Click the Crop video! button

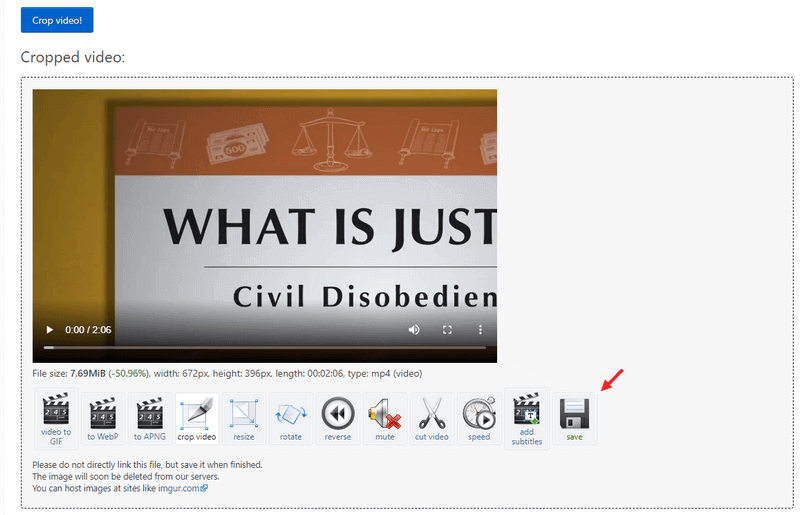point(57,20)
